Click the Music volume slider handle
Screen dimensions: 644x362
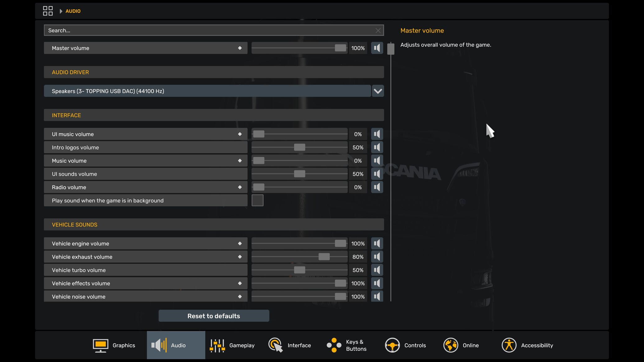pyautogui.click(x=259, y=161)
